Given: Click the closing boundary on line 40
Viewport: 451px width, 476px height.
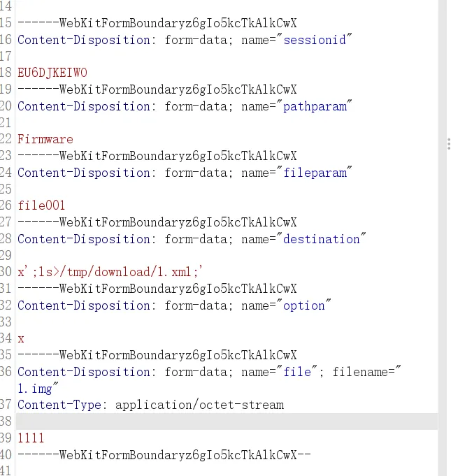Looking at the screenshot, I should tap(164, 454).
